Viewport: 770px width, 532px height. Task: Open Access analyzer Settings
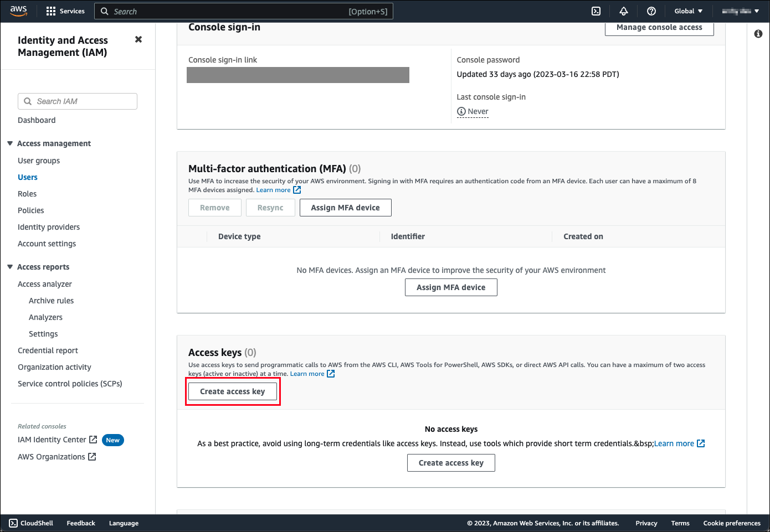pyautogui.click(x=43, y=334)
